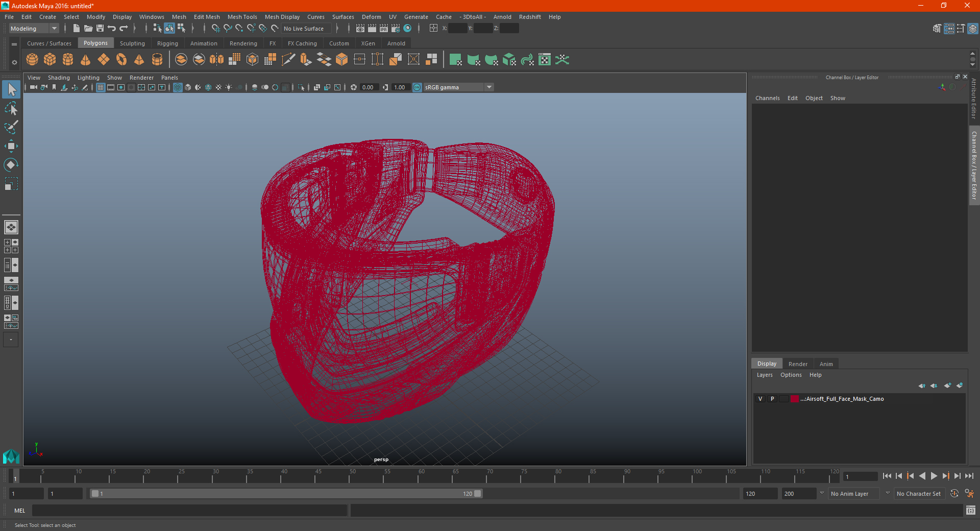Viewport: 980px width, 531px height.
Task: Click the red Airsoft mask layer color swatch
Action: (795, 399)
